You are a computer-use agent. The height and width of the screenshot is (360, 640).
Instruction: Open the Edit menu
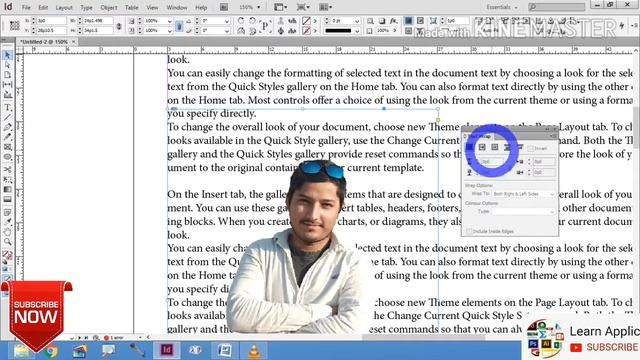click(x=43, y=7)
